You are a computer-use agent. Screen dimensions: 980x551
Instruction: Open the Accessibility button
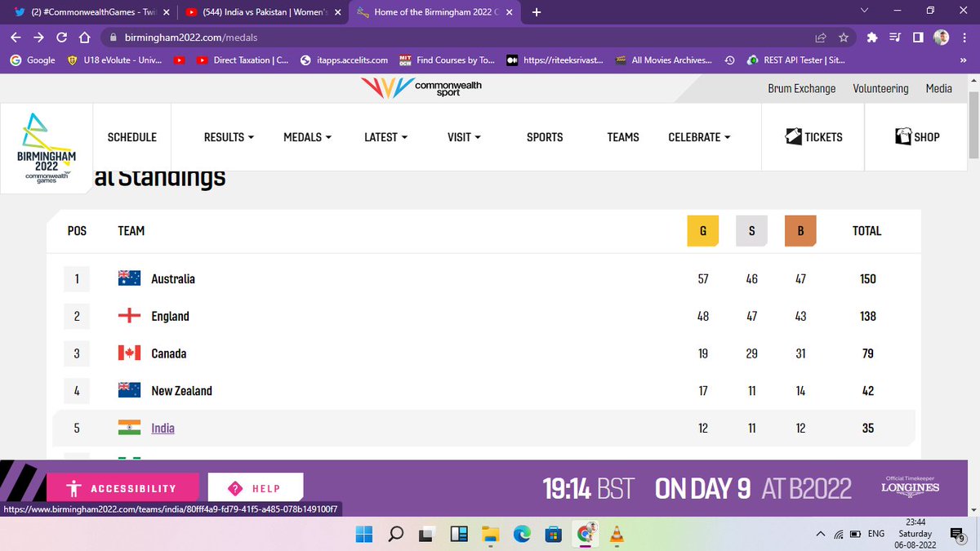pos(122,488)
